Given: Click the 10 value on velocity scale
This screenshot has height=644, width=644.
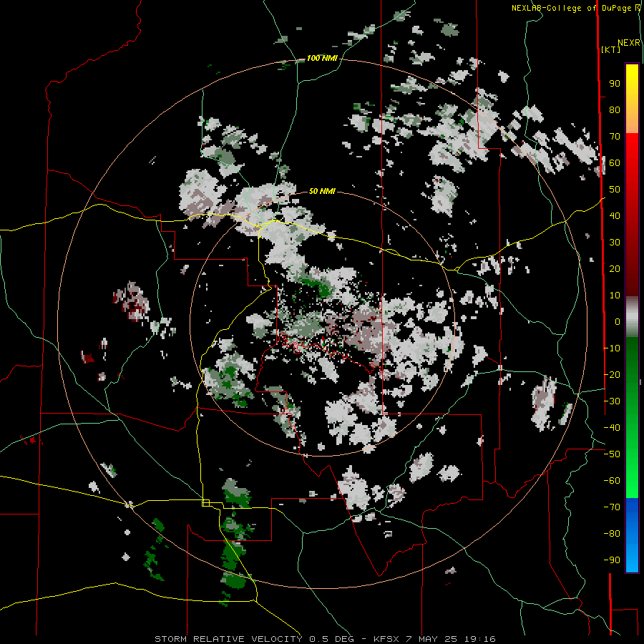Looking at the screenshot, I should coord(615,296).
